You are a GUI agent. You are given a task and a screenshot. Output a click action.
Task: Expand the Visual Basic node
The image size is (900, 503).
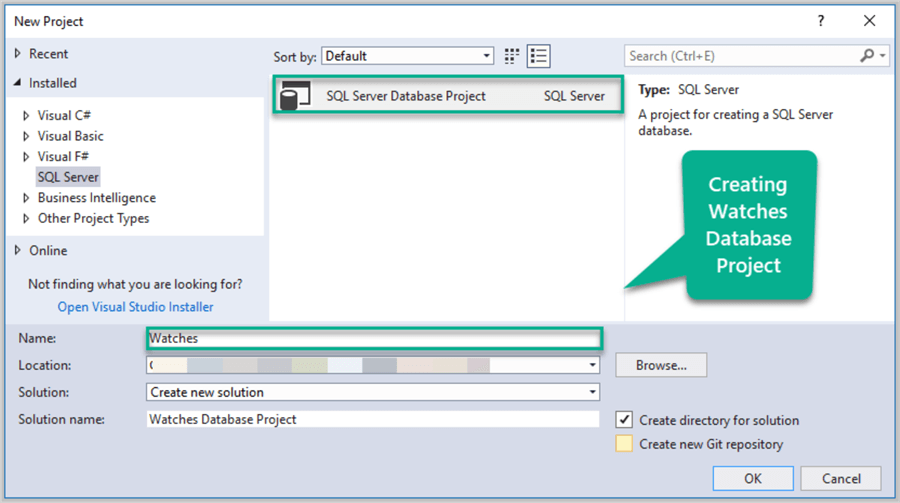pyautogui.click(x=26, y=136)
